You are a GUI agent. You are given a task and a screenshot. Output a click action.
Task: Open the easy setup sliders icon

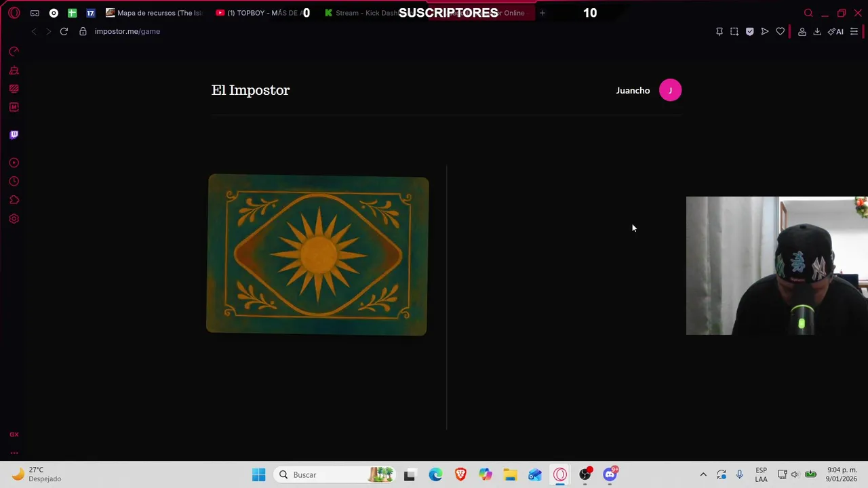854,31
